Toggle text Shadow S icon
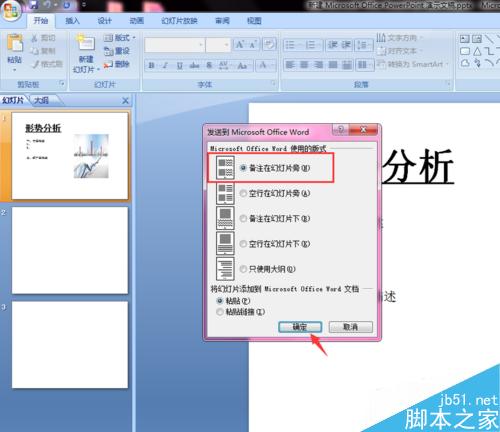This screenshot has width=500, height=432. [209, 65]
